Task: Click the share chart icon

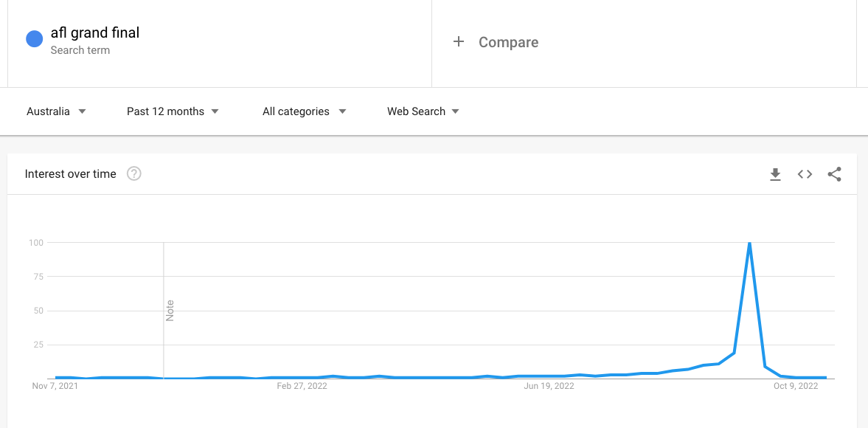Action: coord(834,174)
